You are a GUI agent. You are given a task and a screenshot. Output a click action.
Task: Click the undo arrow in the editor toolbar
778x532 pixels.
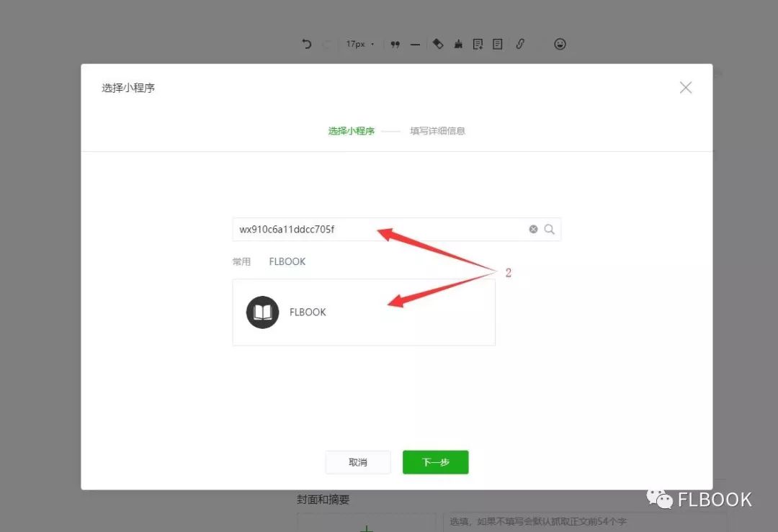pyautogui.click(x=307, y=44)
